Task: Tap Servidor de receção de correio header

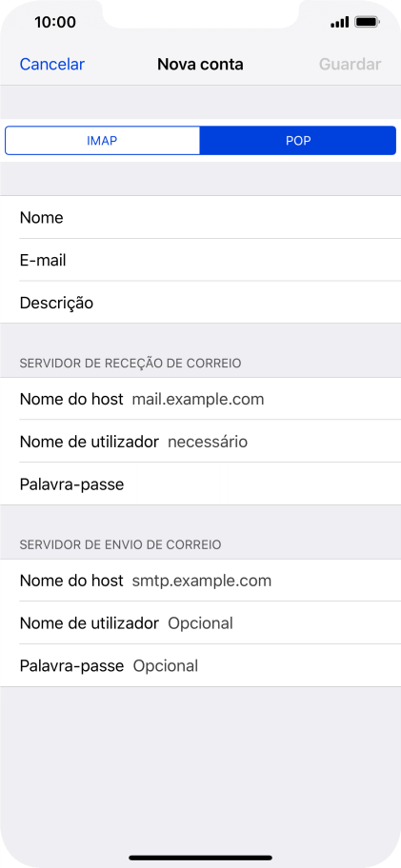Action: [x=130, y=364]
